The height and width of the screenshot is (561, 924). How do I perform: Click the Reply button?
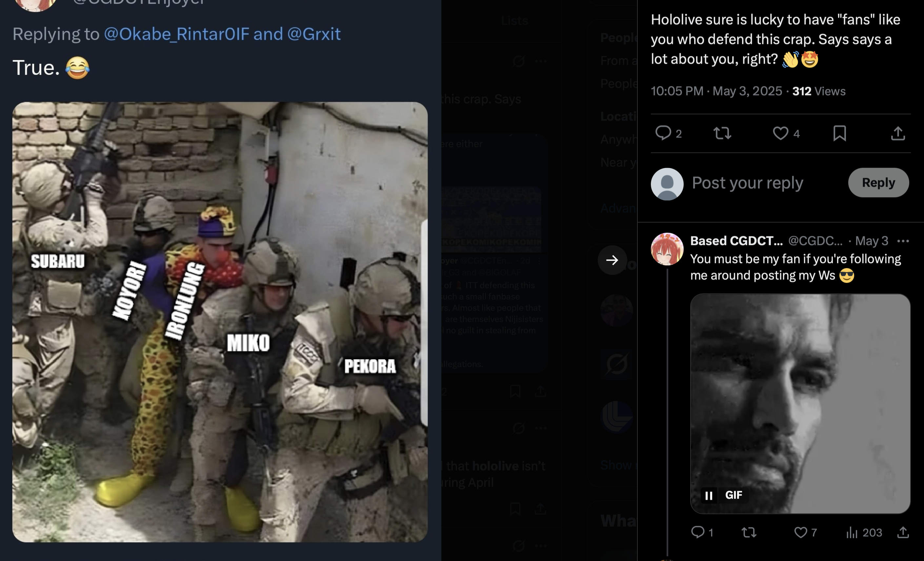(878, 183)
